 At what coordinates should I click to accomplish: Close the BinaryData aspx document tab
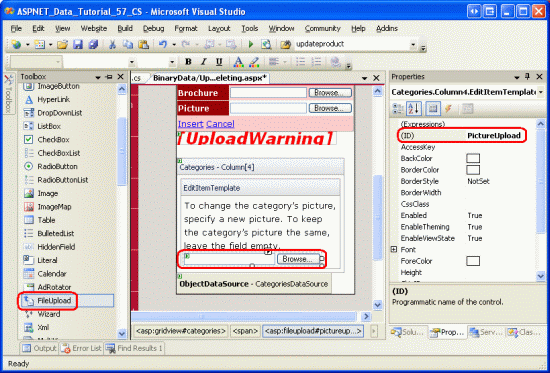click(376, 78)
